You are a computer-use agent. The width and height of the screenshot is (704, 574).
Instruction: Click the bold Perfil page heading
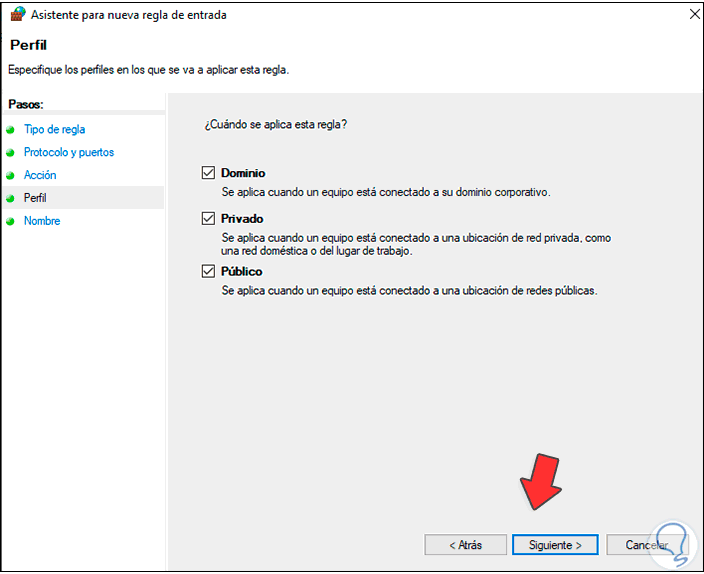[x=28, y=46]
